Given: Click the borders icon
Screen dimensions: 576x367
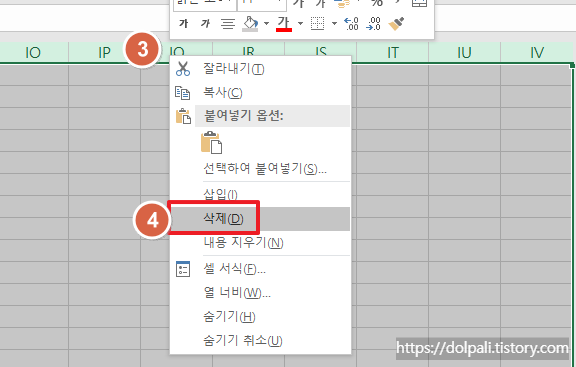Looking at the screenshot, I should [317, 24].
